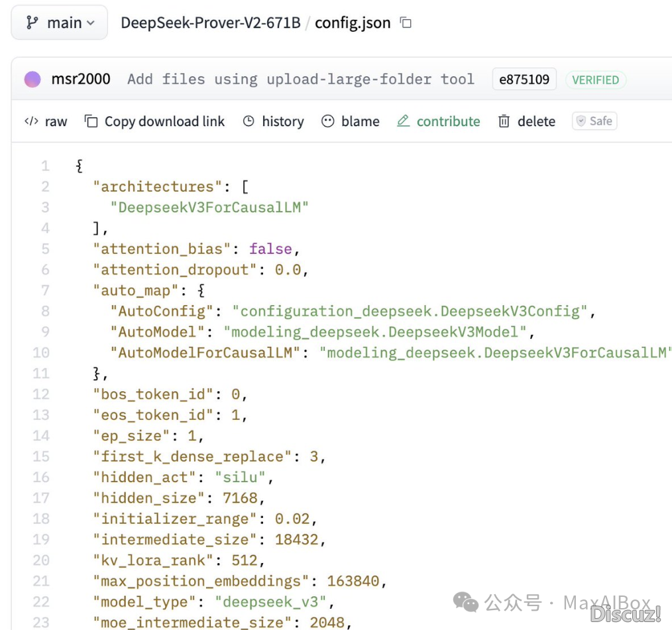View the raw file
The width and height of the screenshot is (672, 630).
click(x=46, y=121)
